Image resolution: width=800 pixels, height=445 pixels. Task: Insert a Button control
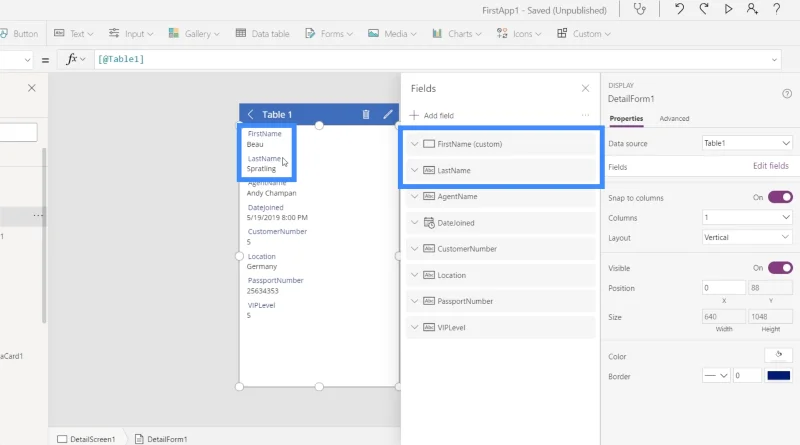coord(19,34)
